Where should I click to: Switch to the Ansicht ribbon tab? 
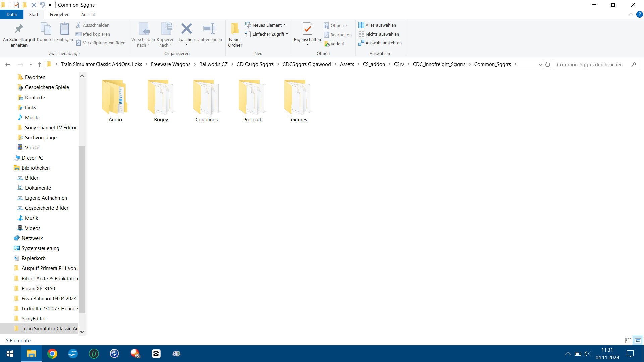[x=88, y=14]
